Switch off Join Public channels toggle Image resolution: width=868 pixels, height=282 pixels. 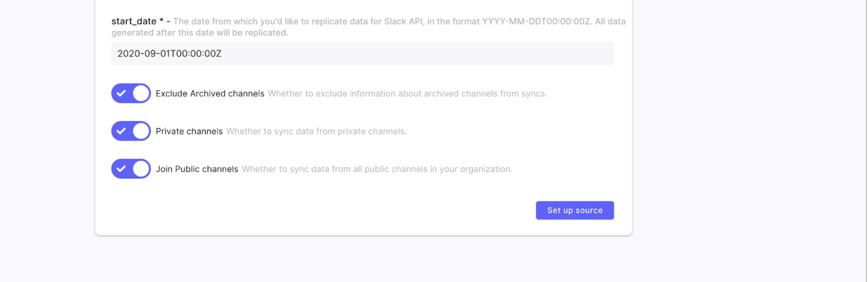point(131,169)
